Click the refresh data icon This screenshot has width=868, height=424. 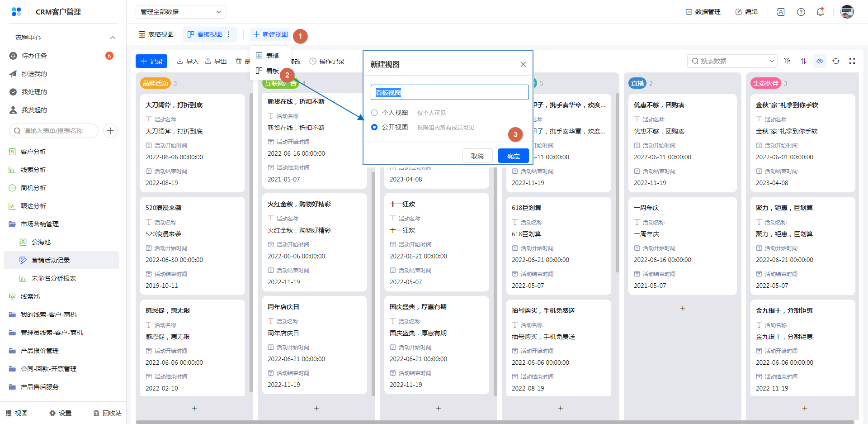[836, 61]
